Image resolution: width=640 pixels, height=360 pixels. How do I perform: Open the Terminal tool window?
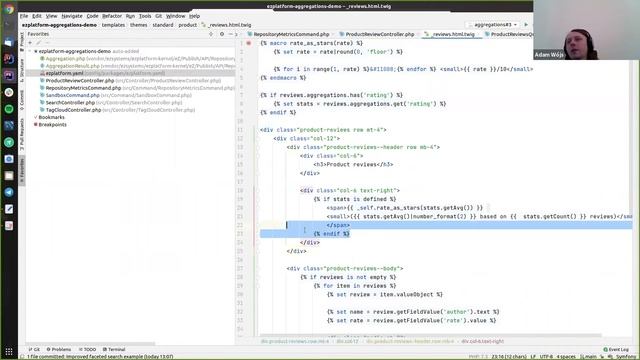coord(114,349)
